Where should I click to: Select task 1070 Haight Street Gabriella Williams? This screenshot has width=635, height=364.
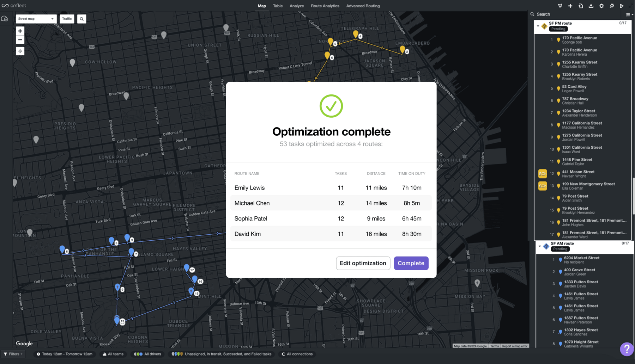[585, 344]
